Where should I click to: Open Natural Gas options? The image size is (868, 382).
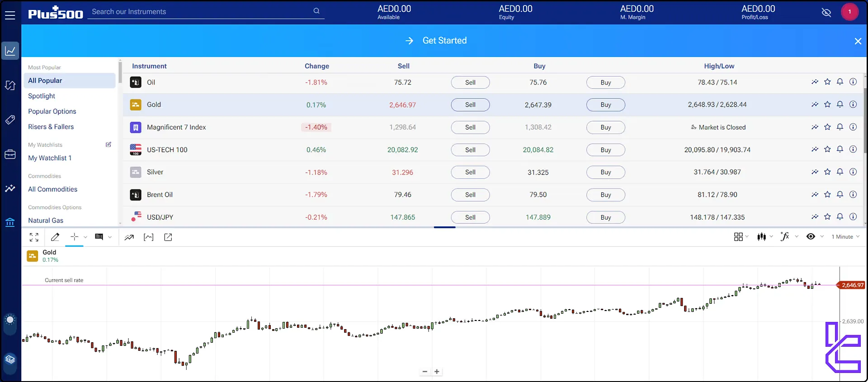tap(46, 220)
